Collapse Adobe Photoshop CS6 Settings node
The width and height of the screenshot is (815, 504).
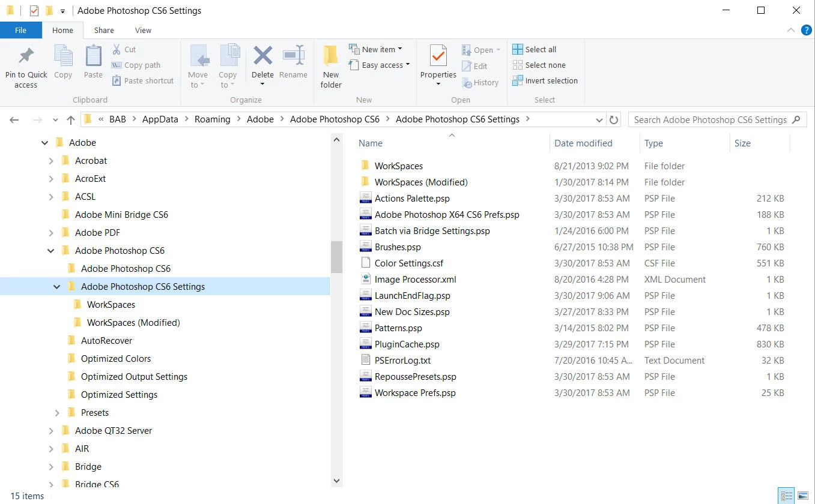[x=57, y=287]
